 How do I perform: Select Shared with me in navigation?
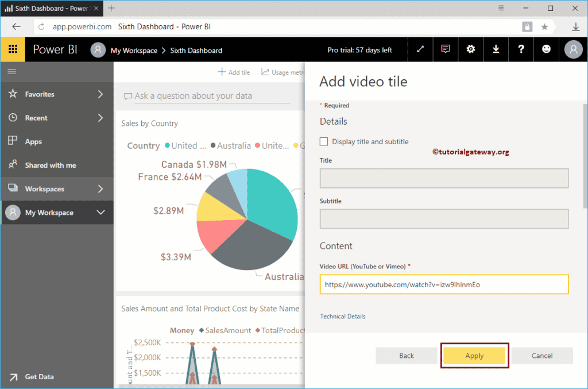tap(50, 165)
